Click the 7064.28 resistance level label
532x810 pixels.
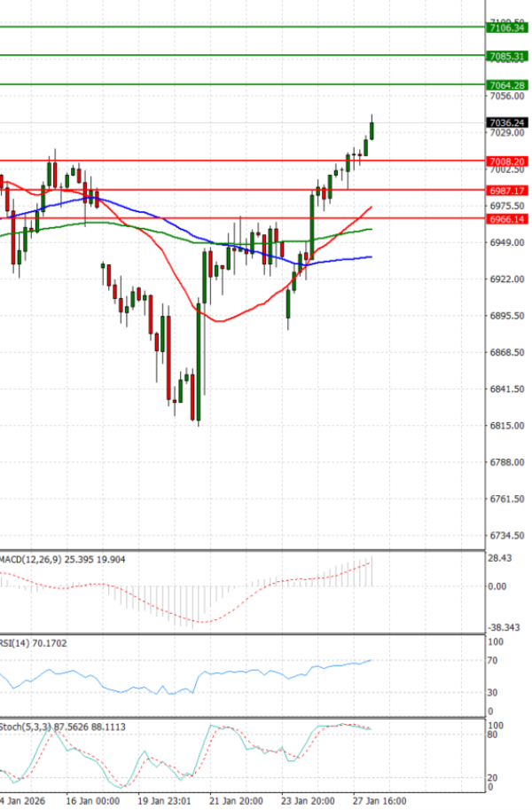pos(507,84)
